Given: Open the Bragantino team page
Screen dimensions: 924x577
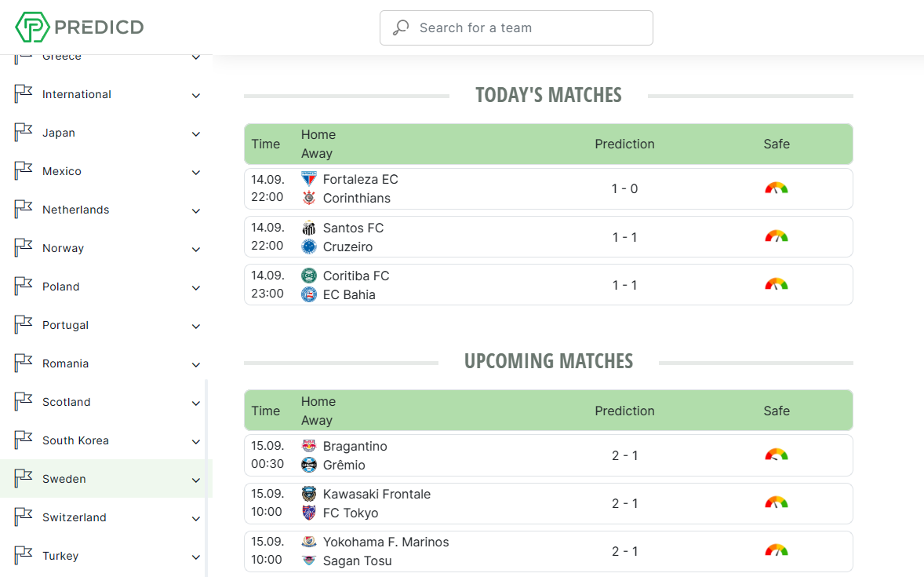Looking at the screenshot, I should pos(355,446).
